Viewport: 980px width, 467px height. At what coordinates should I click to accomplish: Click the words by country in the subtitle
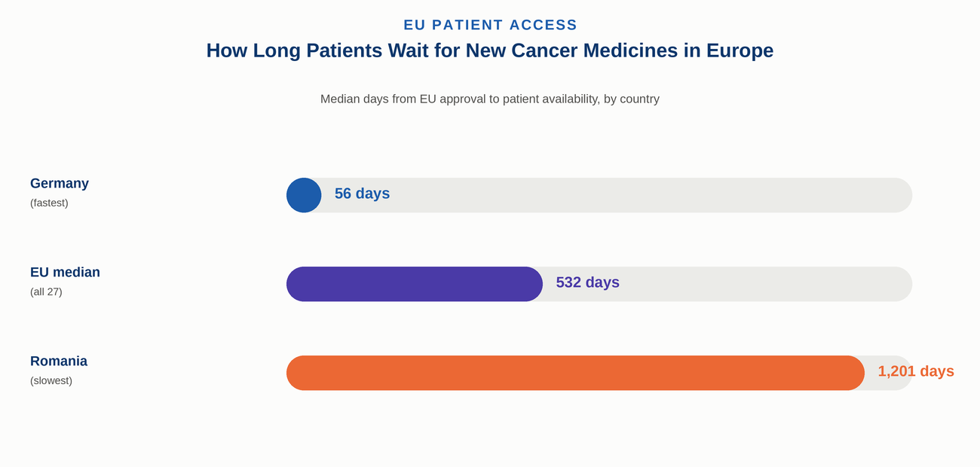coord(632,99)
